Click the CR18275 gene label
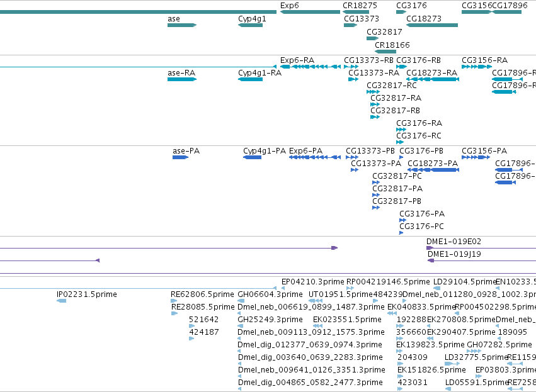The image size is (536, 392). 360,6
